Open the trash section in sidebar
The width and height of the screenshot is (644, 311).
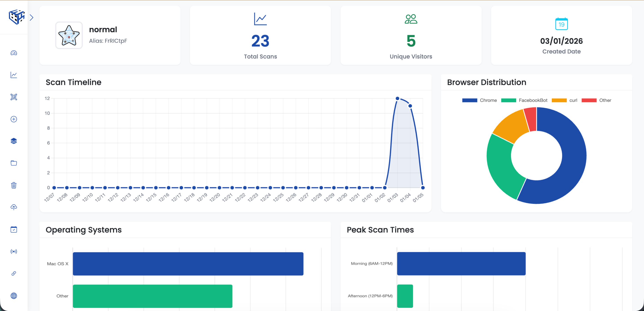coord(14,185)
